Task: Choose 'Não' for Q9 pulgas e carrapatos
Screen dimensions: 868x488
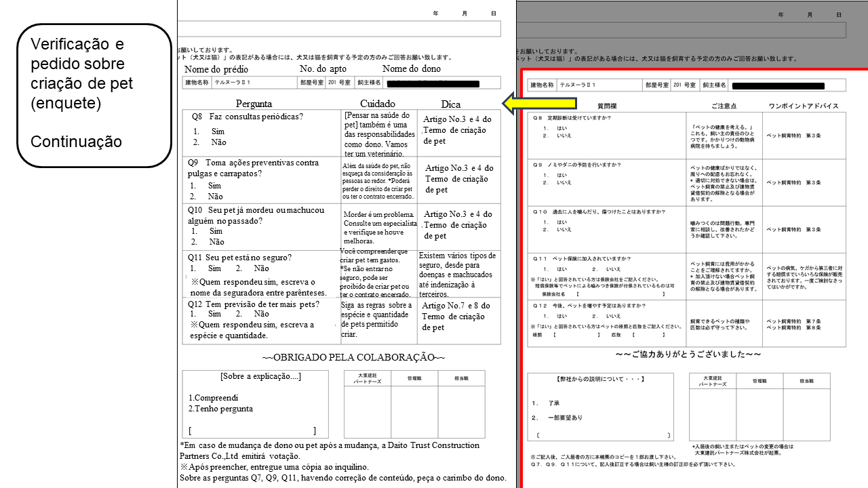Action: 216,197
